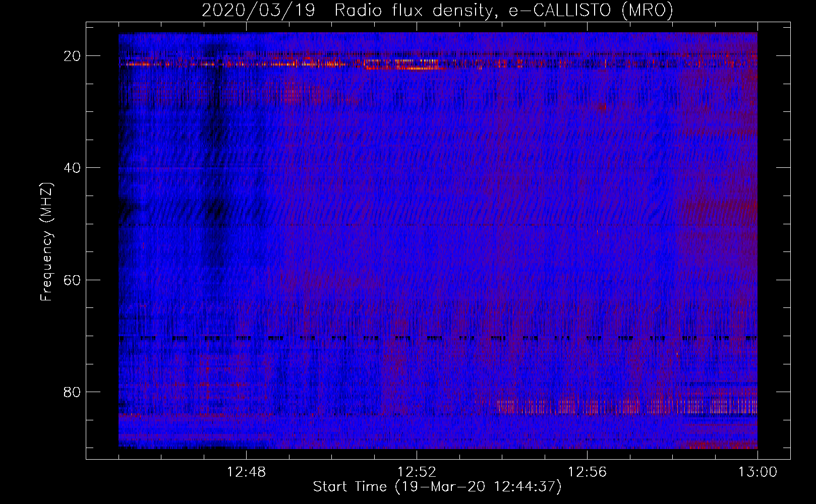This screenshot has height=504, width=816.
Task: Click the 12:52 time tick label
Action: coord(417,472)
